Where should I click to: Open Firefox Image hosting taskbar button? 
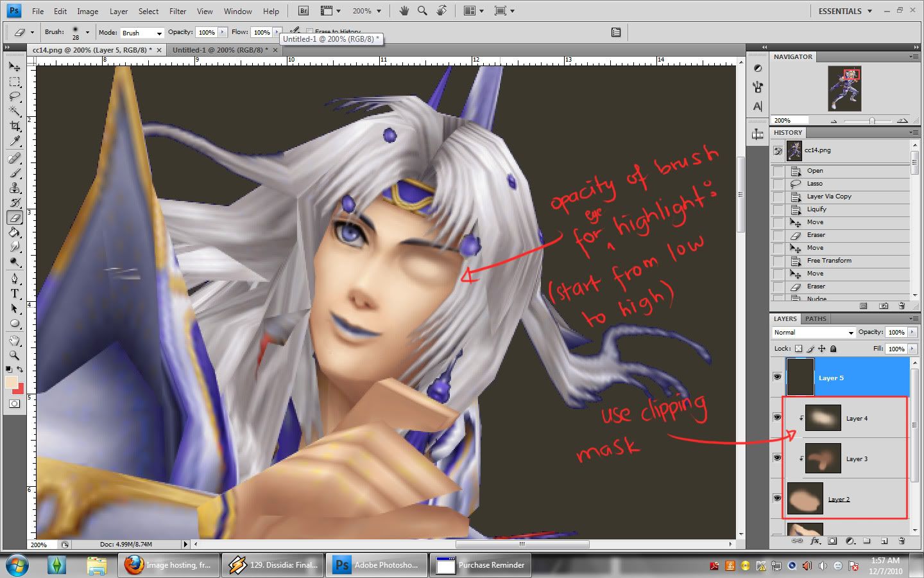[x=169, y=565]
